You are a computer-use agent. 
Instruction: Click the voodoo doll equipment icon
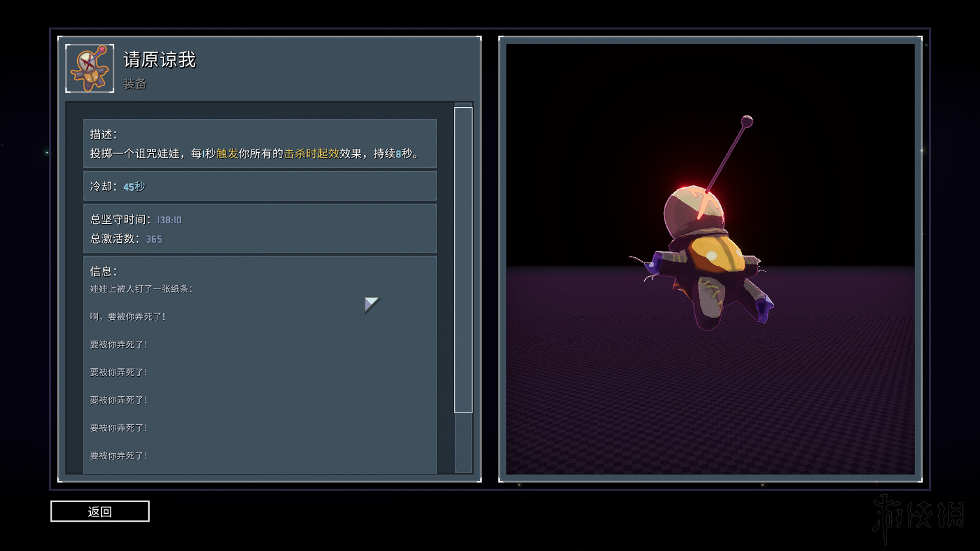pos(90,69)
